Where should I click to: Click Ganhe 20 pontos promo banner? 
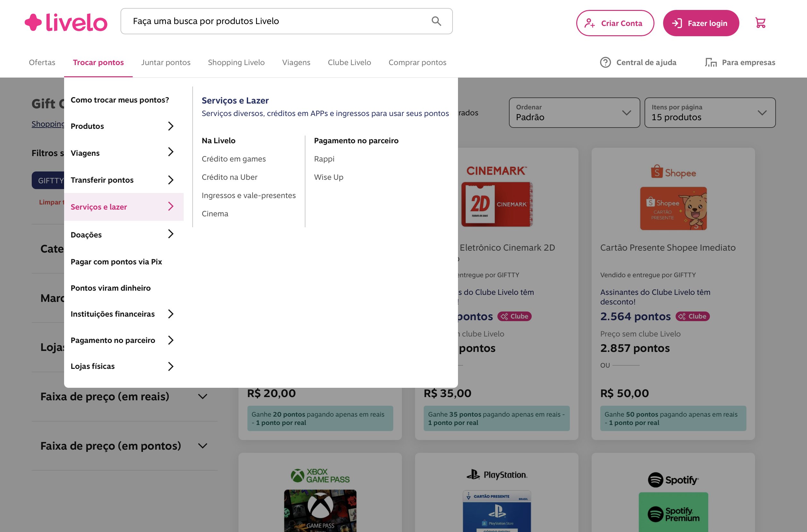click(x=320, y=418)
